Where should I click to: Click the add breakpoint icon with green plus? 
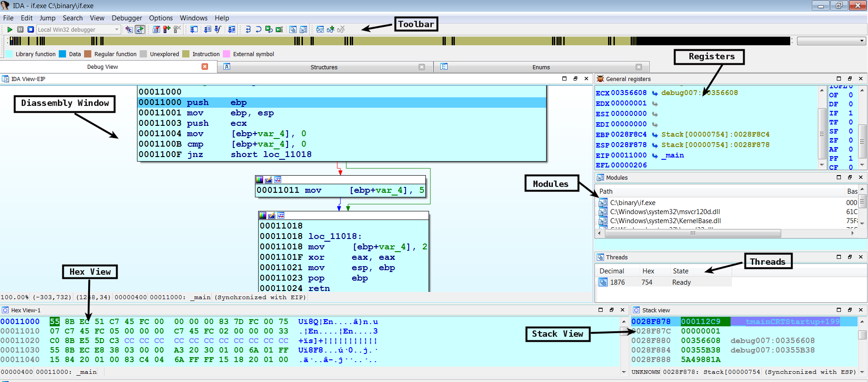167,29
